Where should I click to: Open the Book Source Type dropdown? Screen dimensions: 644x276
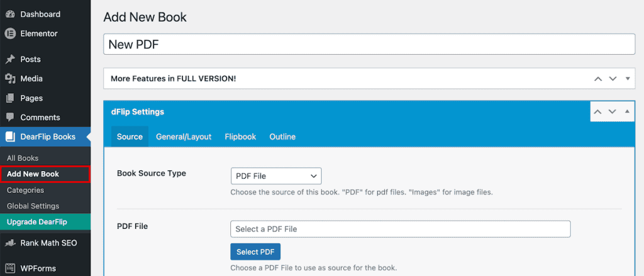(x=276, y=176)
